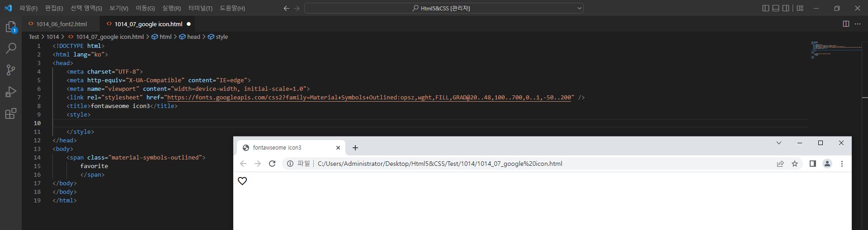
Task: Open Customize Layout icon
Action: pyautogui.click(x=800, y=8)
